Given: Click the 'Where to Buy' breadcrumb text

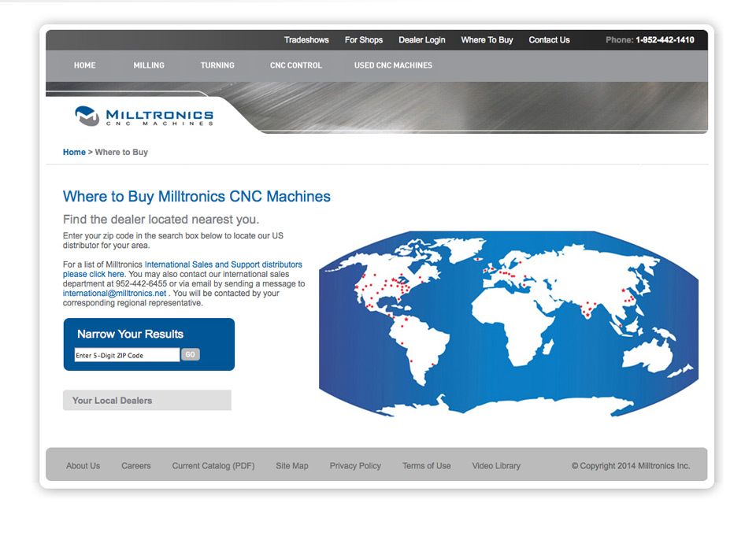Looking at the screenshot, I should (121, 153).
